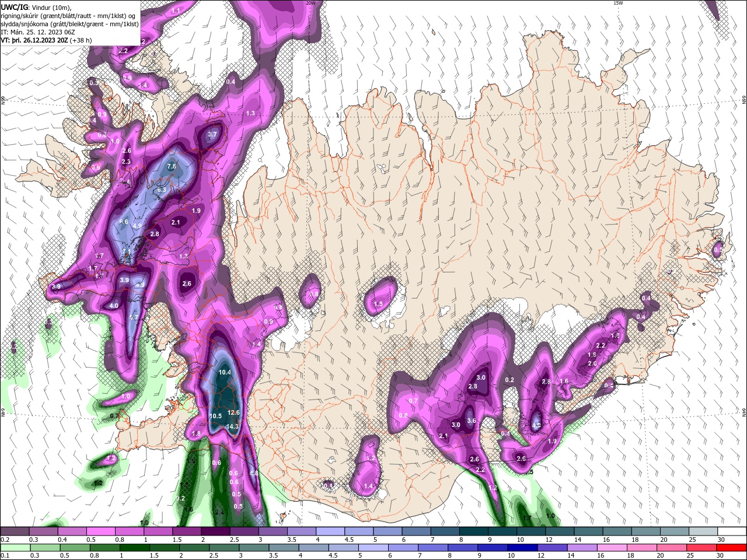Click the 0.1 pale green swatch in lower legend row

[16, 548]
